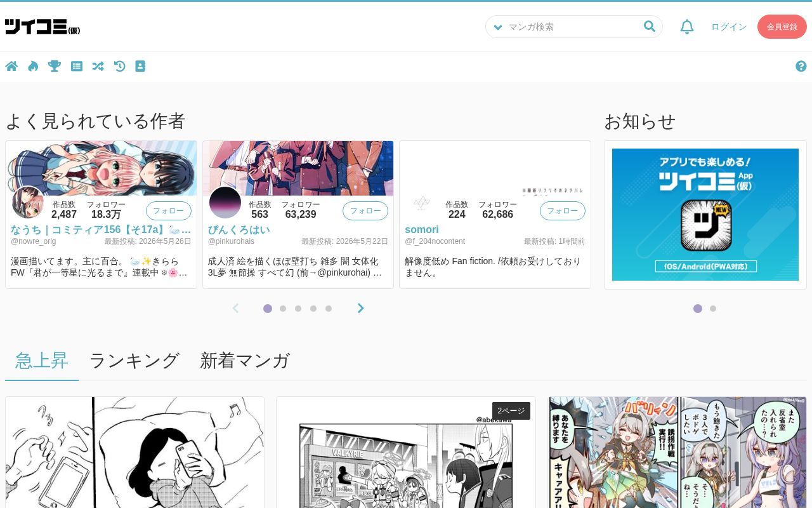The image size is (812, 508).
Task: Open the help question mark icon
Action: tap(801, 66)
